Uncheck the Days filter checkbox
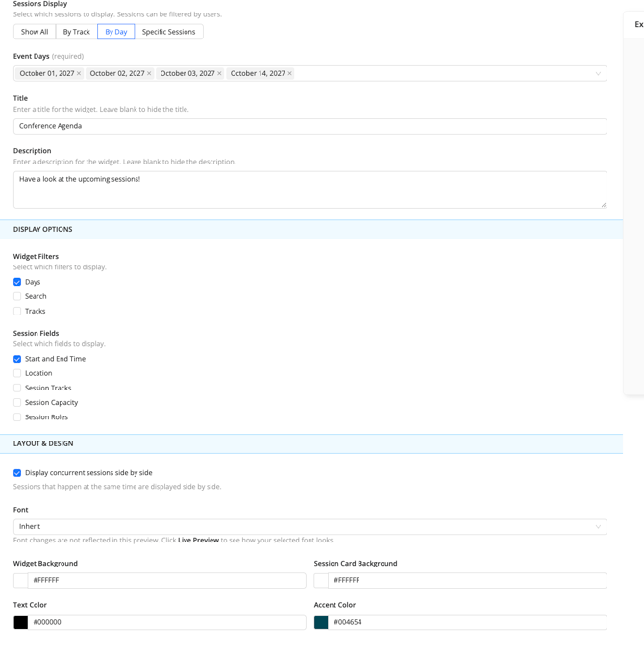The image size is (644, 655). 17,282
